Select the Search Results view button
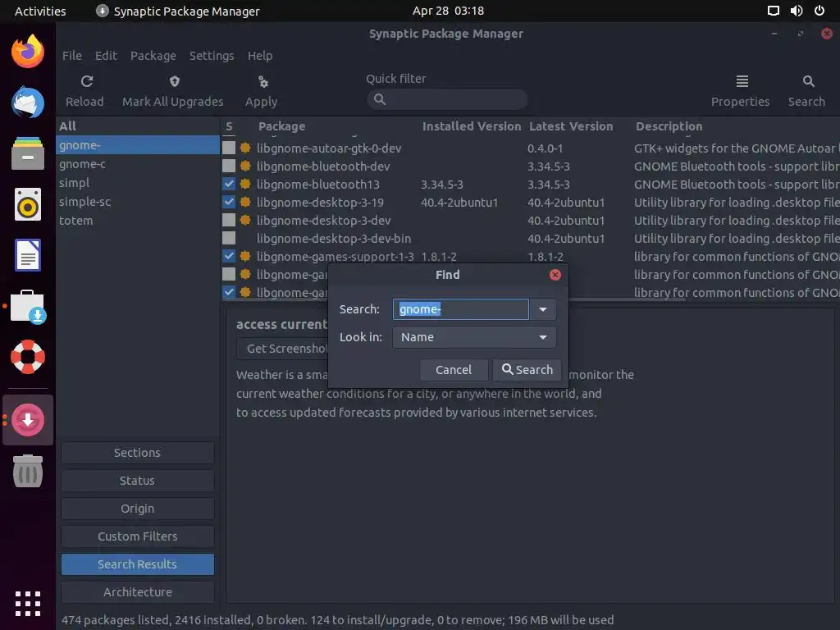 tap(138, 564)
